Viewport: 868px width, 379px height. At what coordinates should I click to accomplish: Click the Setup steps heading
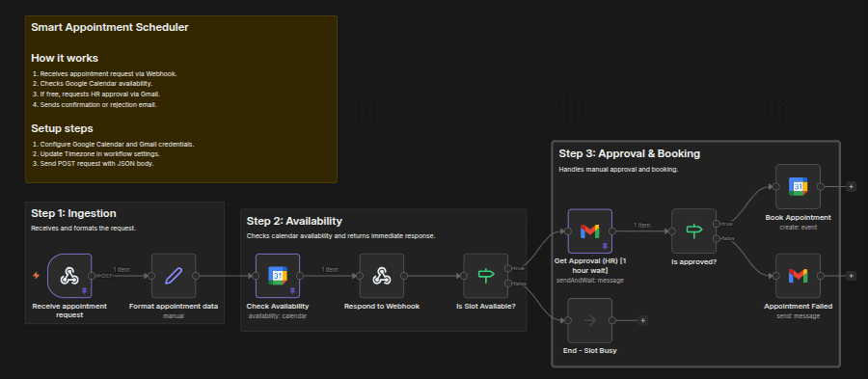pos(62,129)
